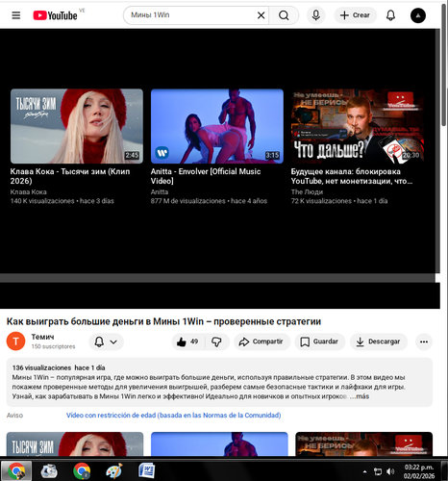The image size is (448, 481).
Task: Click the text 136 visualizaciones hace 1 día
Action: pos(59,367)
